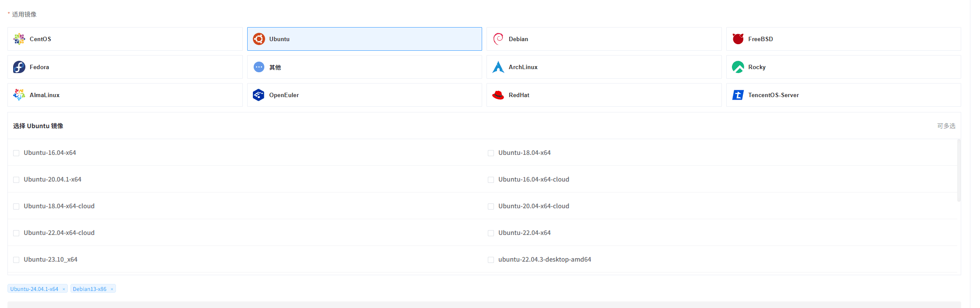
Task: Click the FreeBSD daemon logo icon
Action: 738,39
